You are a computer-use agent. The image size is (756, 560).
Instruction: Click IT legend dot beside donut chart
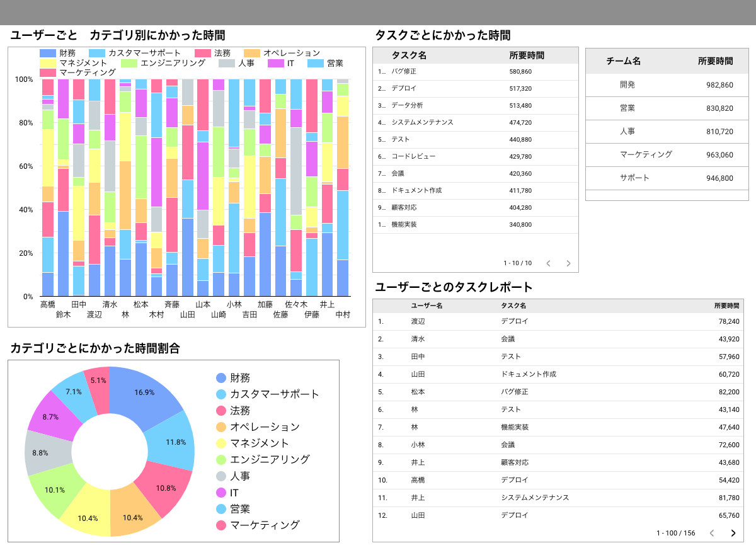[221, 493]
